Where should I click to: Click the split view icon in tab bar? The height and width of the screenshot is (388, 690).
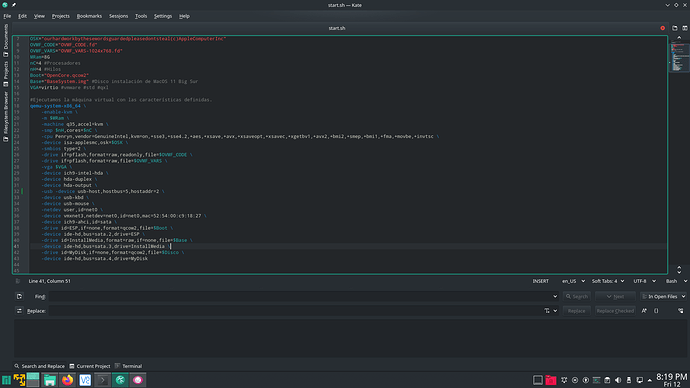point(685,28)
